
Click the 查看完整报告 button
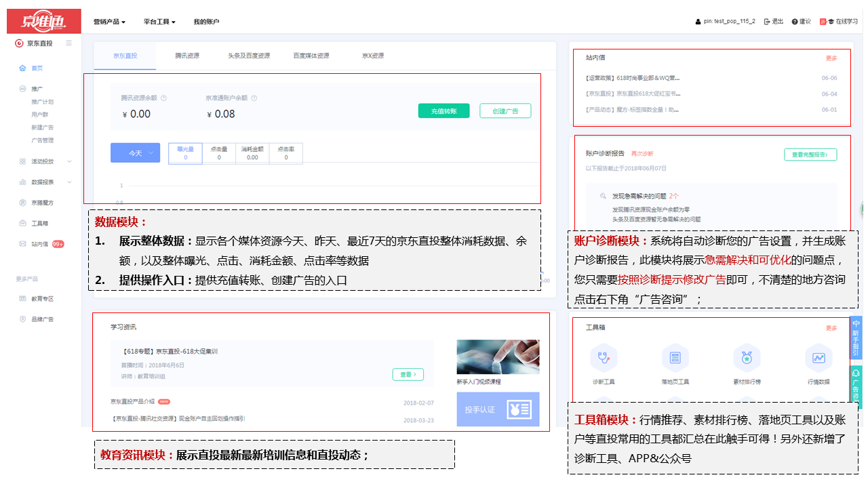coord(810,155)
